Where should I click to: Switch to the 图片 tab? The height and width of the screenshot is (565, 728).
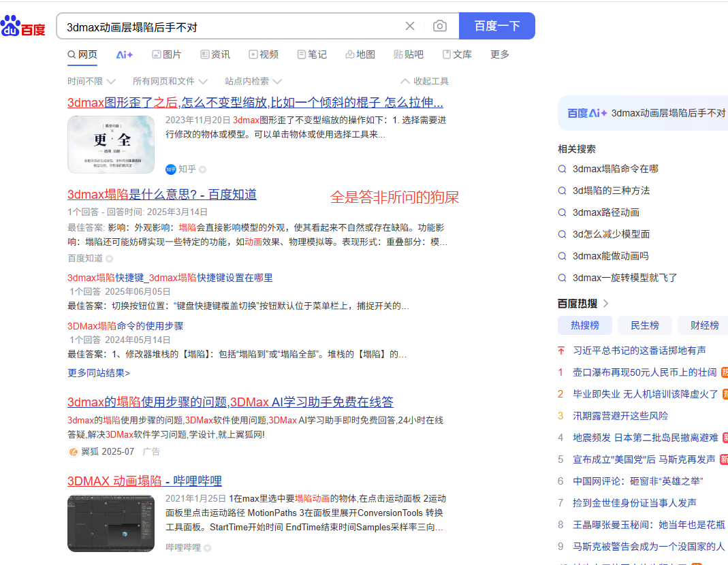167,54
